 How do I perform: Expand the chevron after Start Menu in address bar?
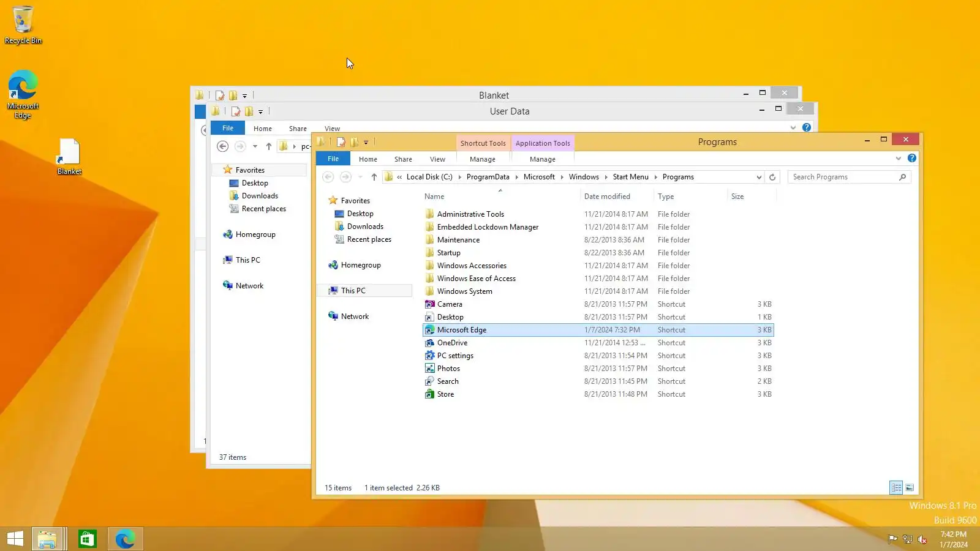pyautogui.click(x=655, y=177)
